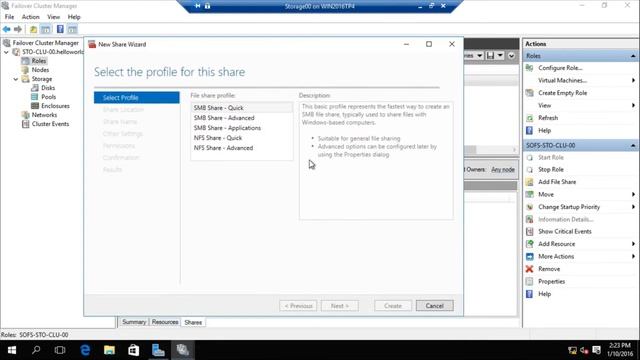
Task: Click the Move action icon
Action: 529,194
